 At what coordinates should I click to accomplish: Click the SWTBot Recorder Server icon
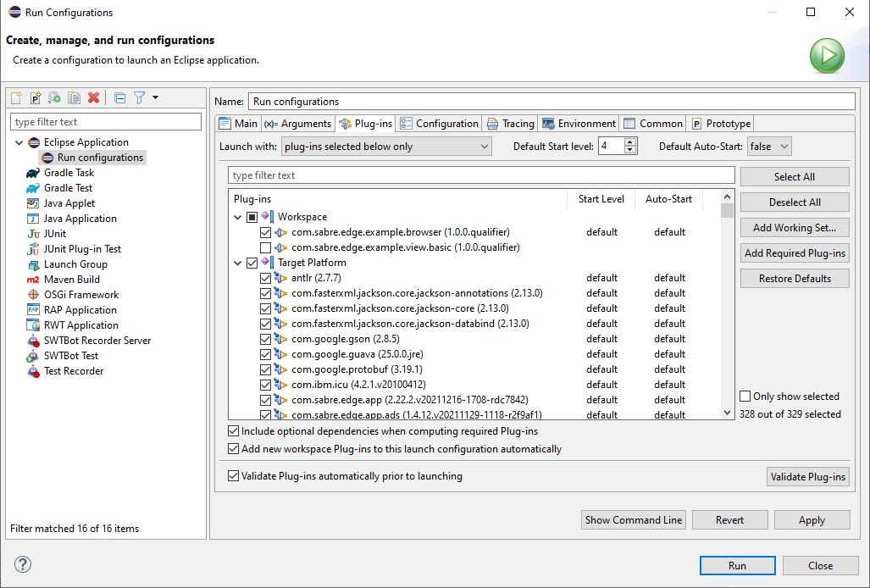tap(33, 341)
